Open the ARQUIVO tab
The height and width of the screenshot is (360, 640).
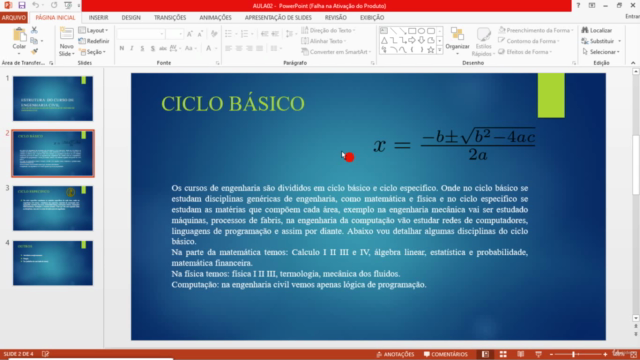coord(13,18)
